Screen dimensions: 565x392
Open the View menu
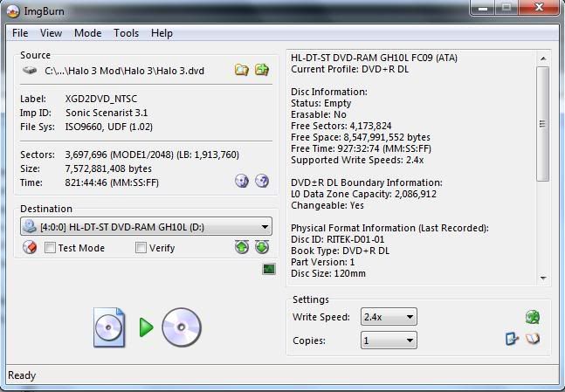click(x=51, y=33)
